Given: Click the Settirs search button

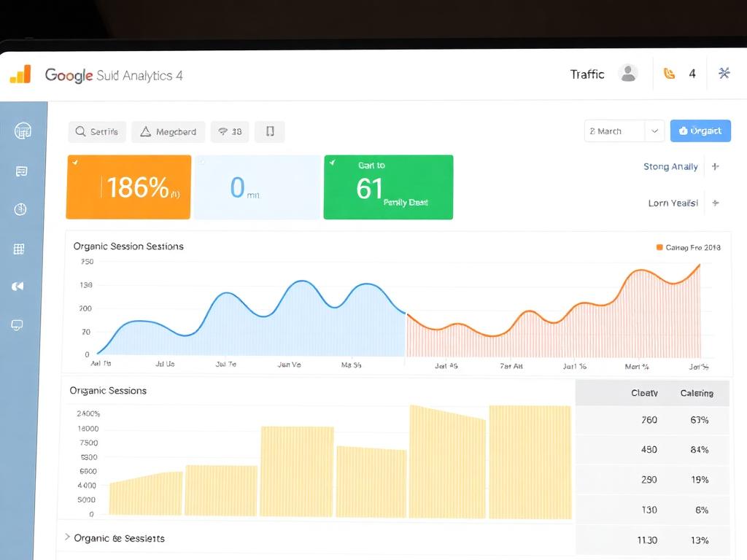Looking at the screenshot, I should pyautogui.click(x=97, y=131).
